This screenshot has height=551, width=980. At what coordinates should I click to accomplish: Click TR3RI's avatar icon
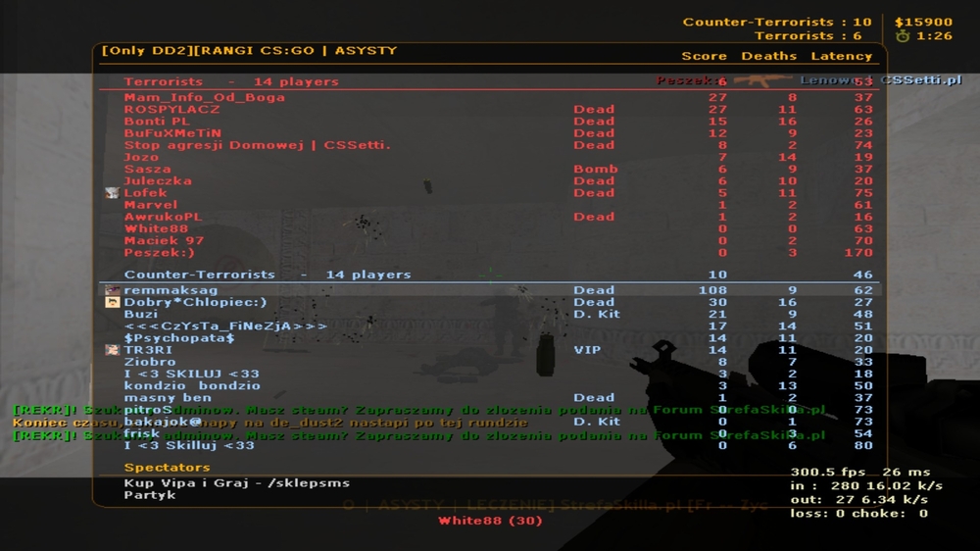pos(112,350)
